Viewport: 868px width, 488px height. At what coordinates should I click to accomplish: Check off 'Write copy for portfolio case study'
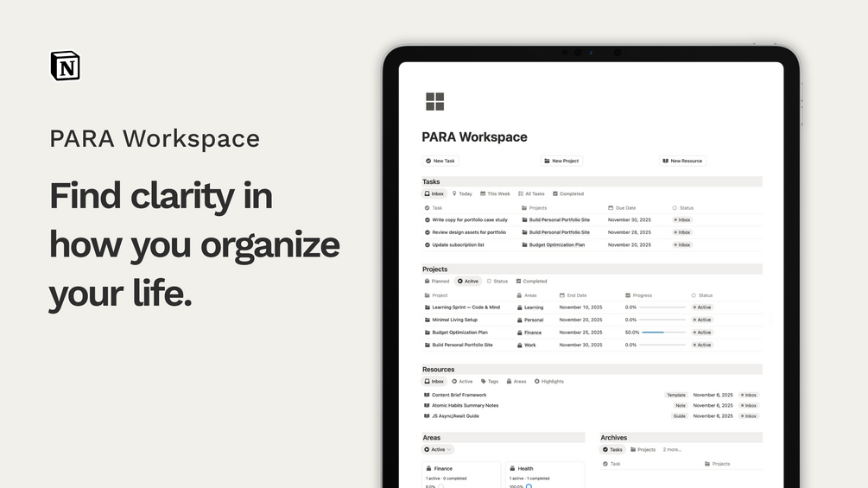click(427, 220)
